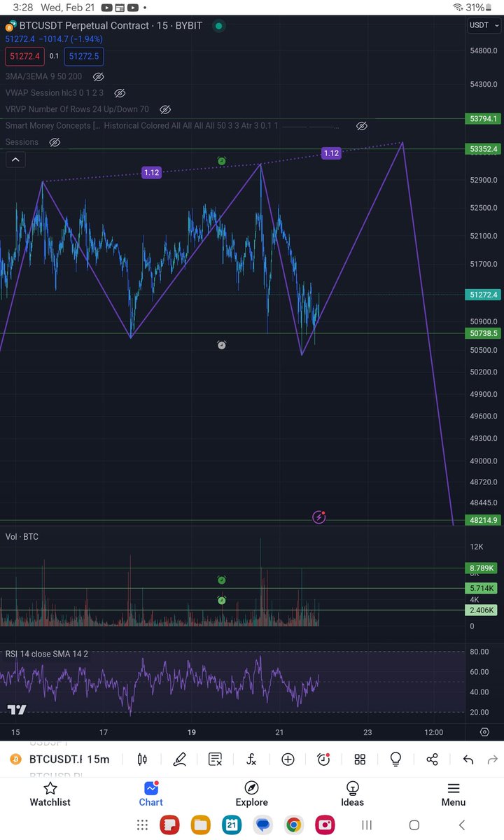Open the fx indicators menu
The height and width of the screenshot is (840, 504).
tap(251, 759)
